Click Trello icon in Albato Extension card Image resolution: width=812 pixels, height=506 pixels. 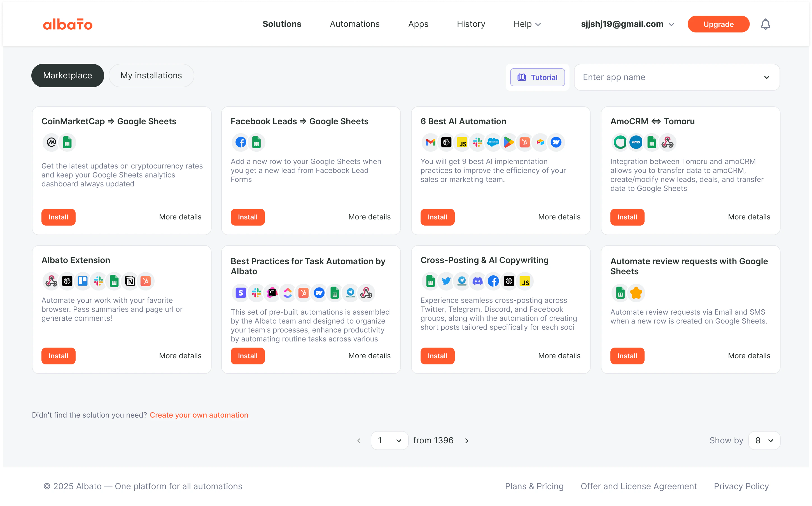(x=83, y=282)
